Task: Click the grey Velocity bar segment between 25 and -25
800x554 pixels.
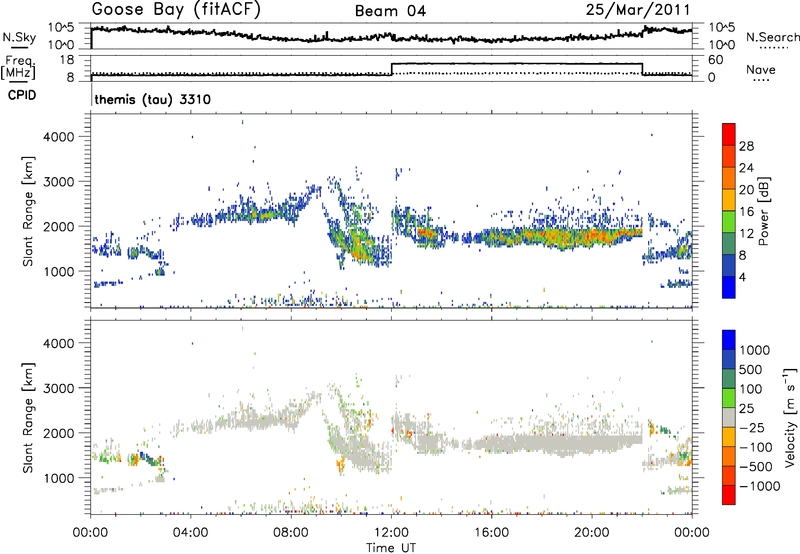Action: 729,417
